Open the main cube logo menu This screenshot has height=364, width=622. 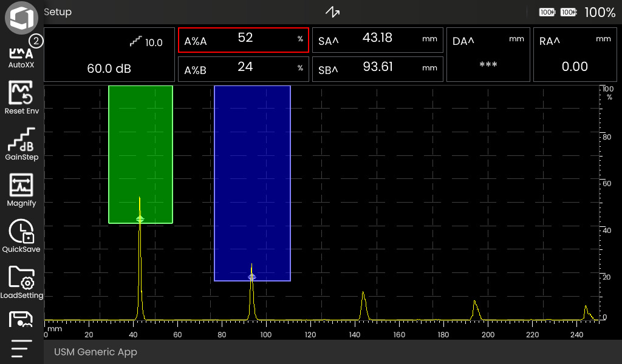tap(21, 18)
